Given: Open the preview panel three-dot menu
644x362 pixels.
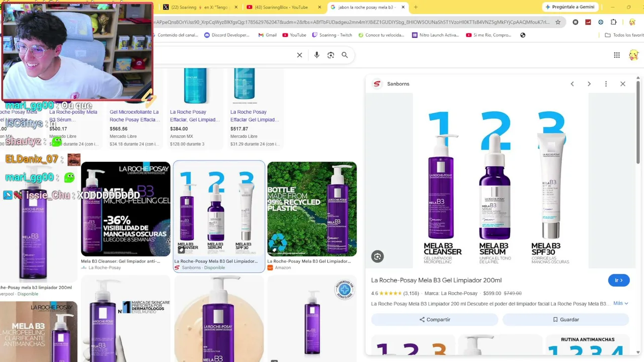Looking at the screenshot, I should (606, 84).
